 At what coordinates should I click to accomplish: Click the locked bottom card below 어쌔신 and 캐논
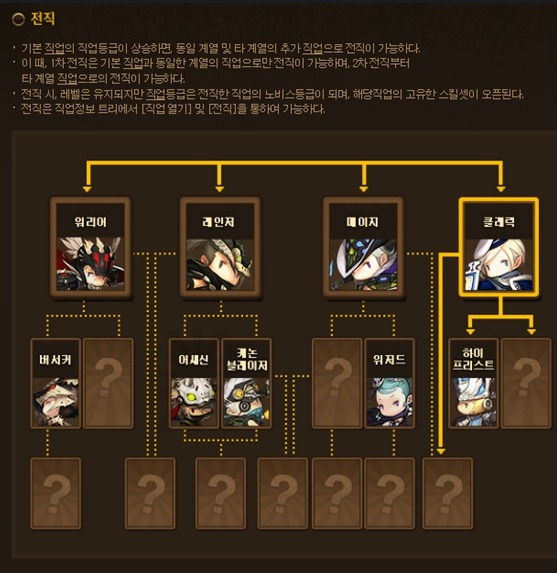pyautogui.click(x=221, y=493)
